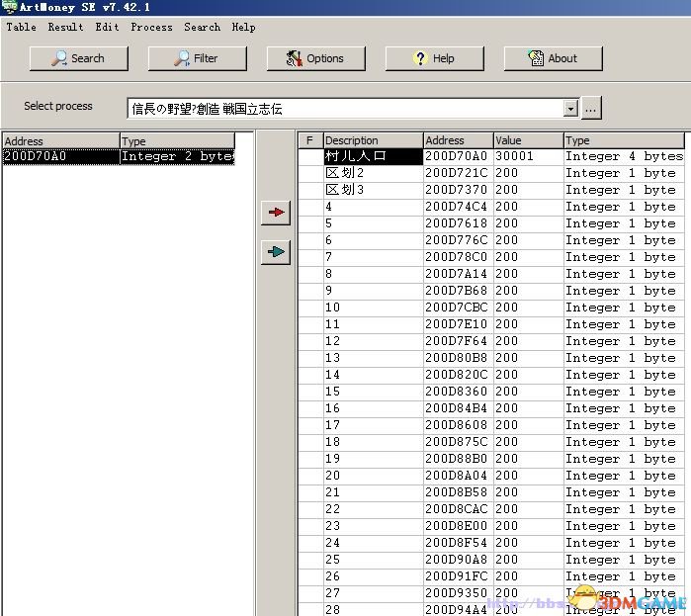This screenshot has height=616, width=691.
Task: Sort by the Value column header
Action: (528, 140)
